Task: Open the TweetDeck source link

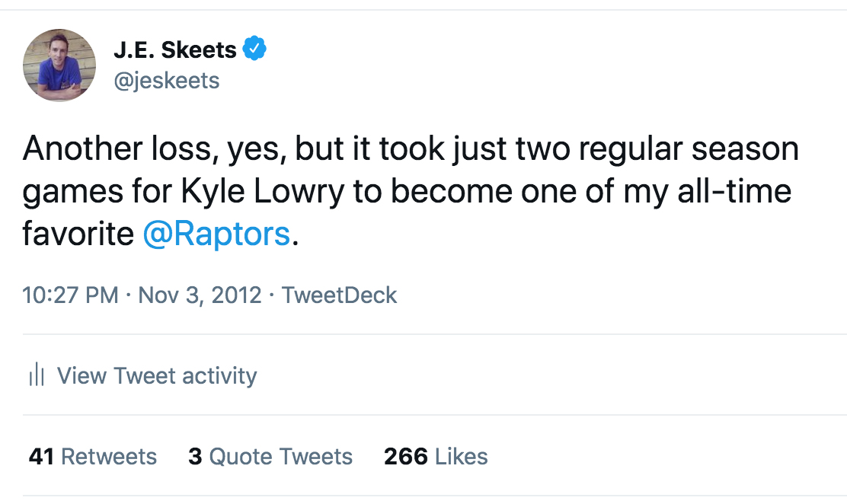Action: click(339, 295)
